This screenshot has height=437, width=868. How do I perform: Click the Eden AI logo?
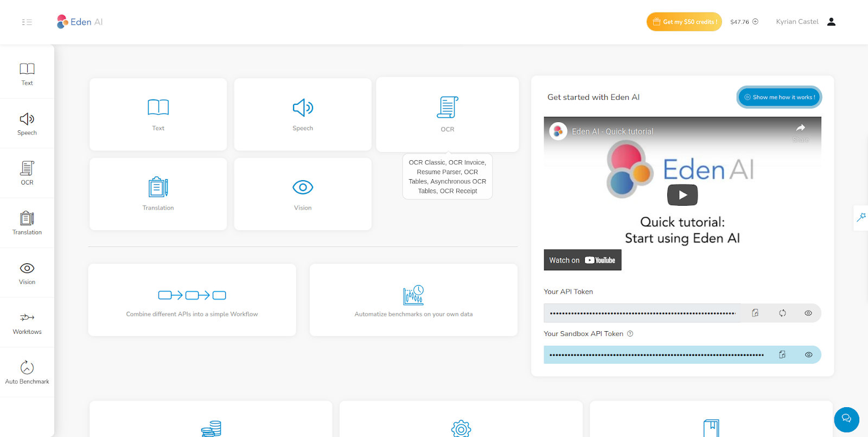80,22
